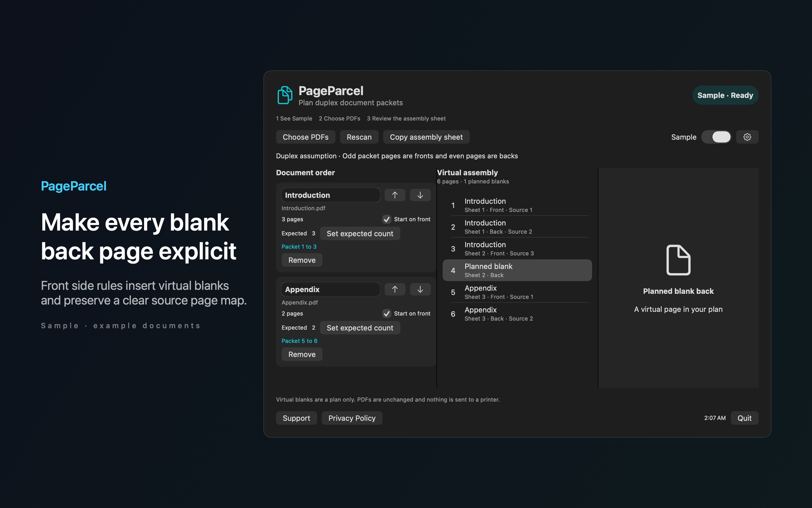The height and width of the screenshot is (508, 812).
Task: Remove the Appendix document
Action: (302, 354)
